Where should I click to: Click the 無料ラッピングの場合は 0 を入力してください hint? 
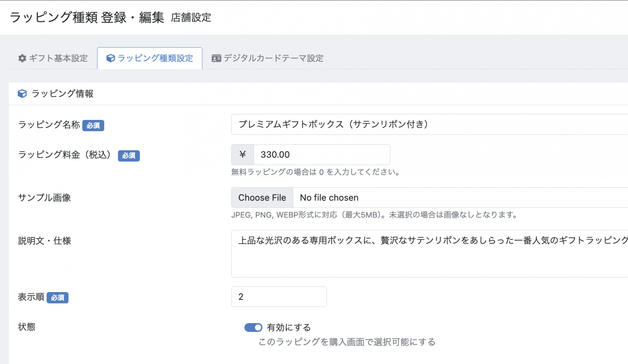coord(316,172)
